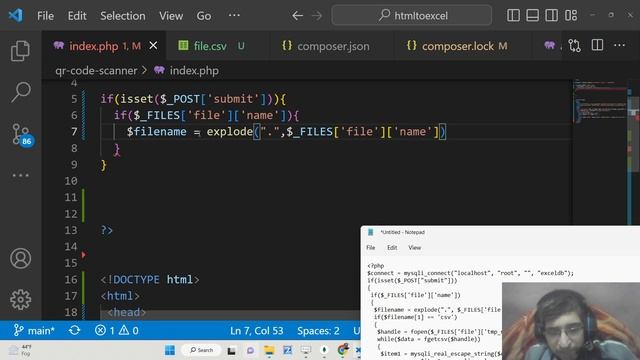Click the htmltoexcel command center search box
The width and height of the screenshot is (640, 360).
click(411, 16)
